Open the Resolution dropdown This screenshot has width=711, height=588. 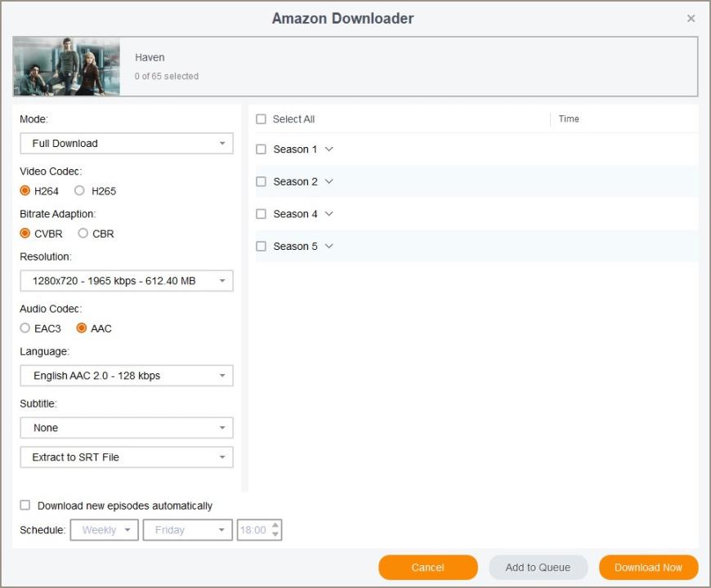pyautogui.click(x=127, y=281)
